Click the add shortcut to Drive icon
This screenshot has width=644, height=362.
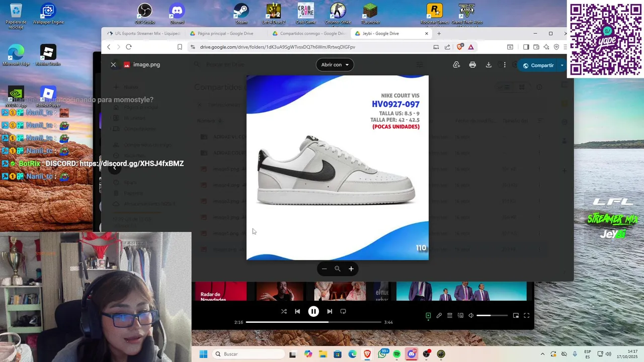coord(456,65)
